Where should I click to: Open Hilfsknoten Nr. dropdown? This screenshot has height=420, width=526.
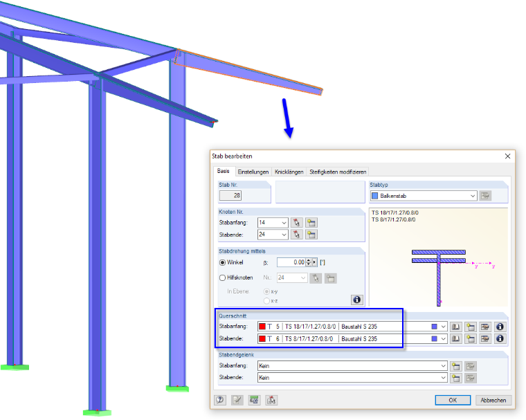click(x=303, y=277)
